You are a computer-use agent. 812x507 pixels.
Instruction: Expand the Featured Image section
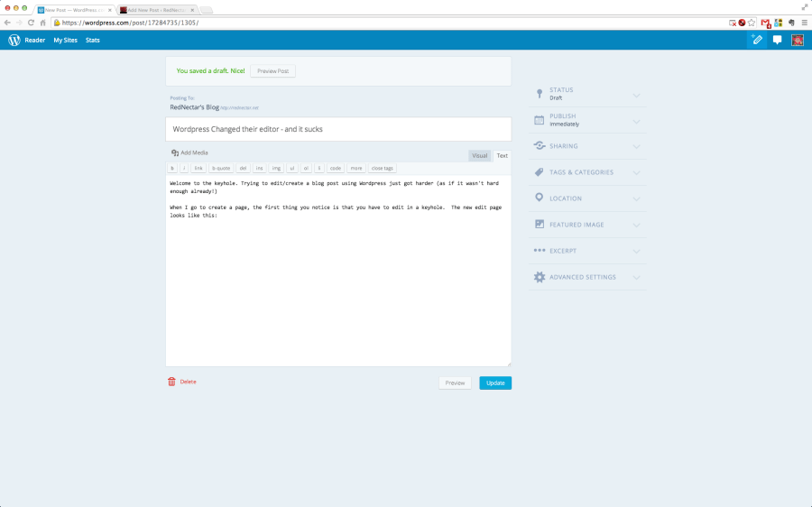tap(586, 225)
